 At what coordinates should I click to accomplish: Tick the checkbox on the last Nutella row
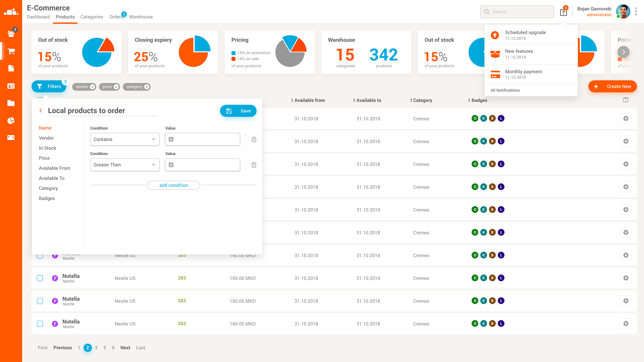(40, 324)
